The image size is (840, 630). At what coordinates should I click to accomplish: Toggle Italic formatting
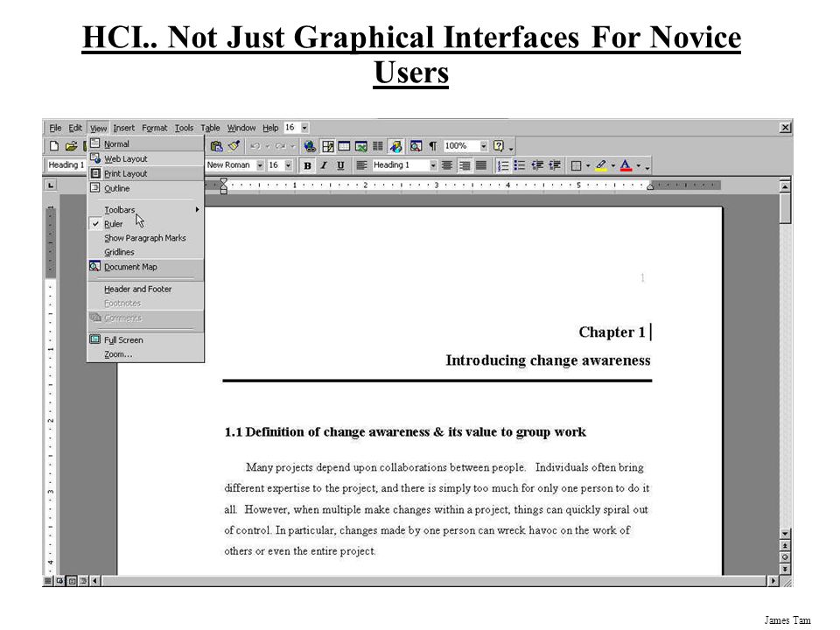point(324,165)
